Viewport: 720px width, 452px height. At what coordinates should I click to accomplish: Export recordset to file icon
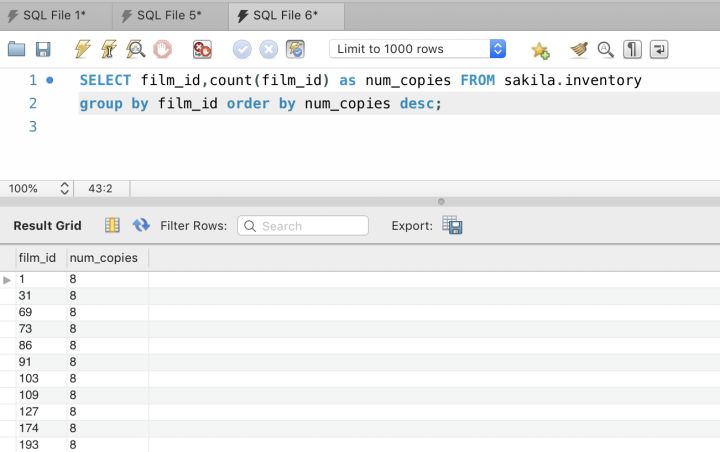(452, 225)
